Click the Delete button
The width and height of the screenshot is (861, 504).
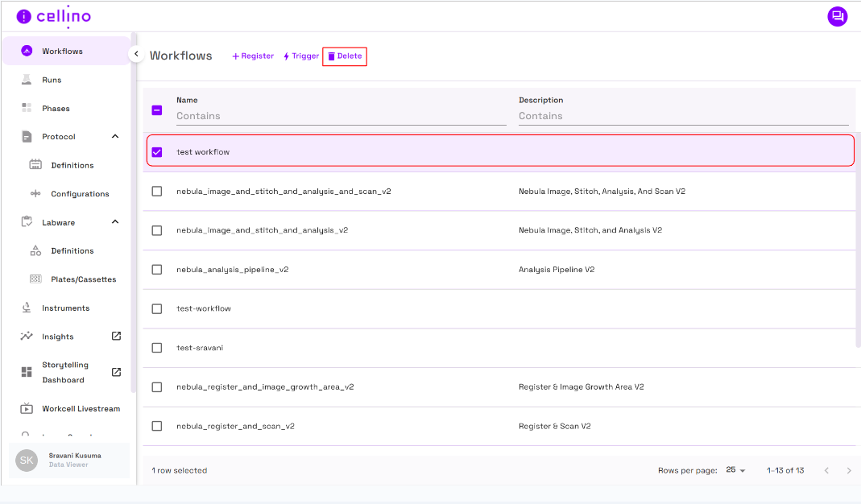point(345,56)
